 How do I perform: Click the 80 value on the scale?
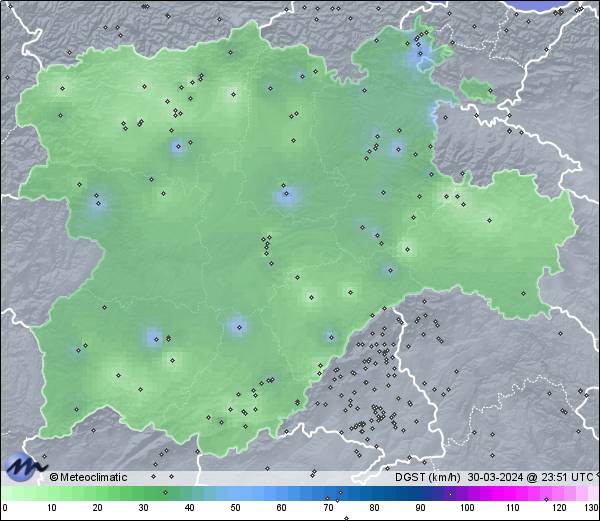(x=374, y=508)
